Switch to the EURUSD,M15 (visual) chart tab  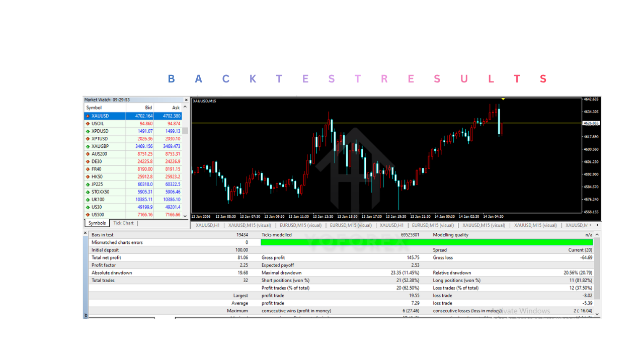tap(300, 225)
